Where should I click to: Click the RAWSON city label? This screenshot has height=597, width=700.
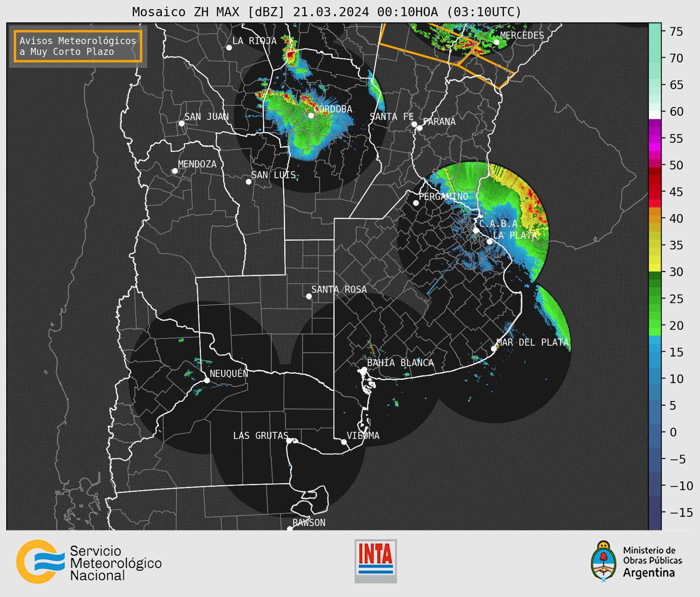tap(309, 523)
